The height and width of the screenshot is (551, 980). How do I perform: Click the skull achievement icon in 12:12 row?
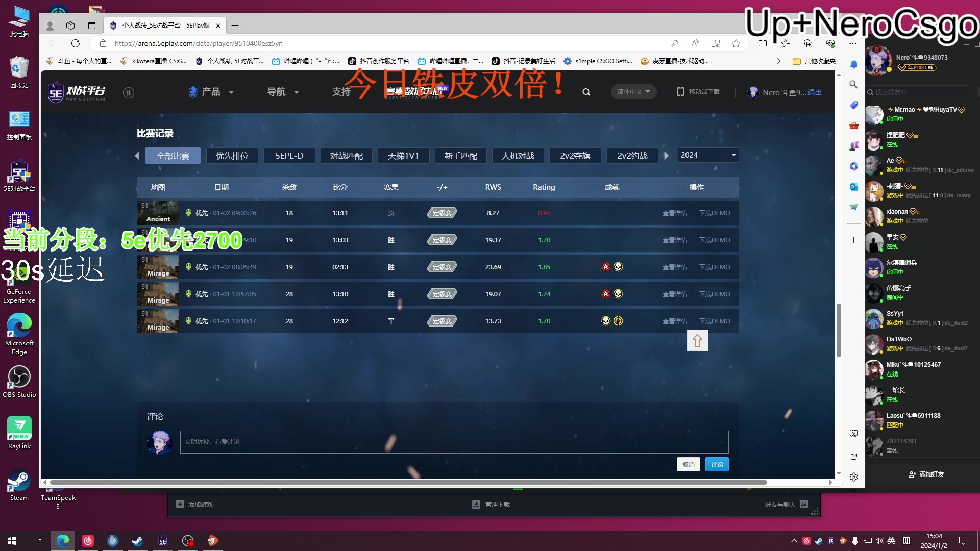pyautogui.click(x=606, y=321)
